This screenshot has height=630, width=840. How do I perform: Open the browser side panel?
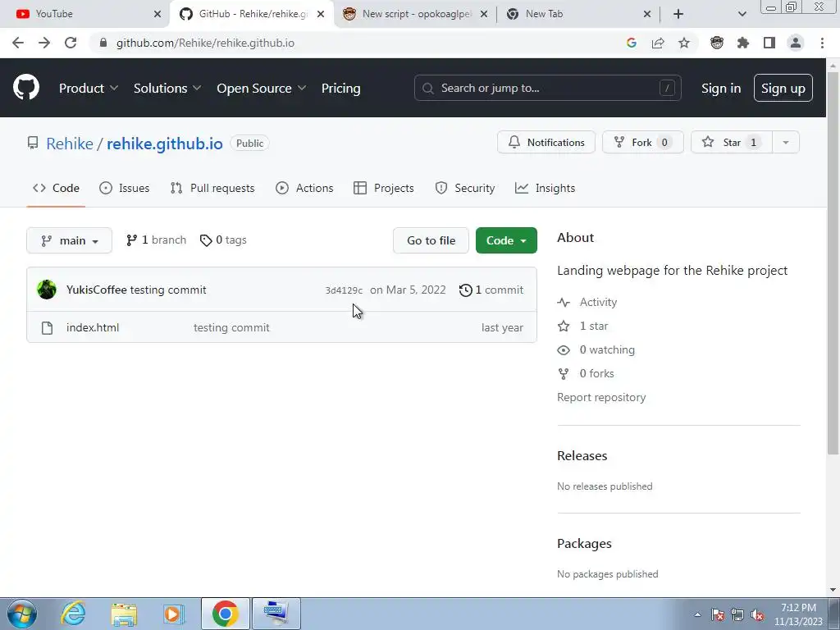pyautogui.click(x=769, y=43)
